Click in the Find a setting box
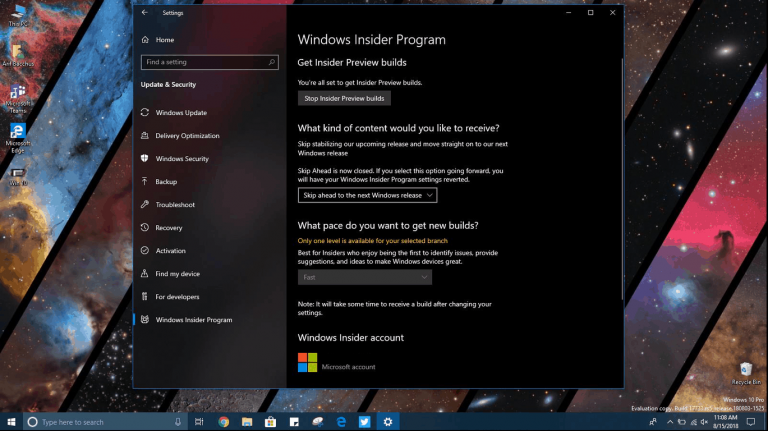 [210, 62]
